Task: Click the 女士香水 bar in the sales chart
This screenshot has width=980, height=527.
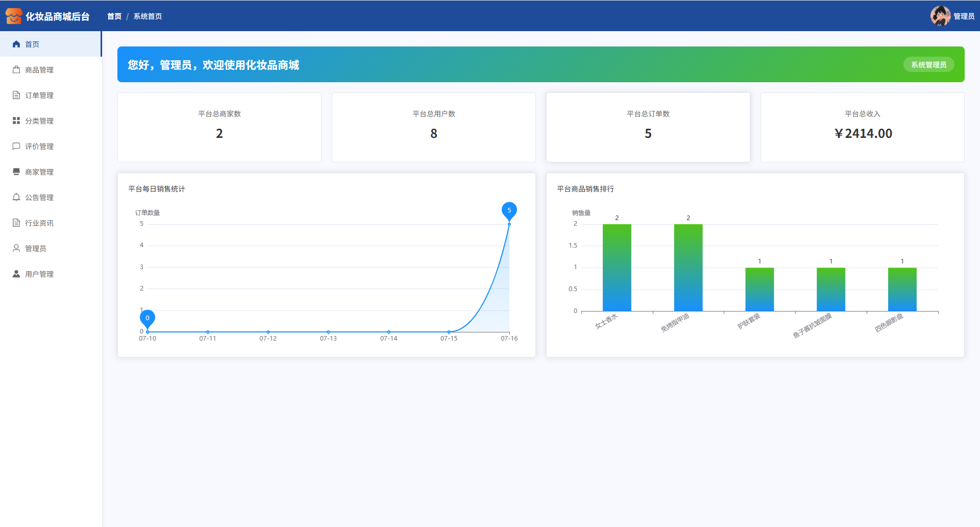Action: tap(617, 268)
